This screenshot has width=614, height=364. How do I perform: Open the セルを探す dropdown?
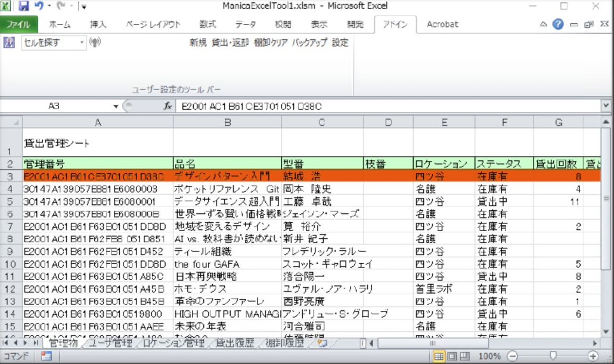tap(82, 42)
